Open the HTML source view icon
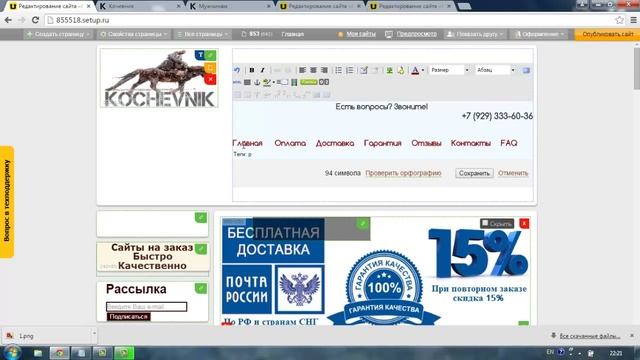Viewport: 640px width, 360px height. coord(237,82)
